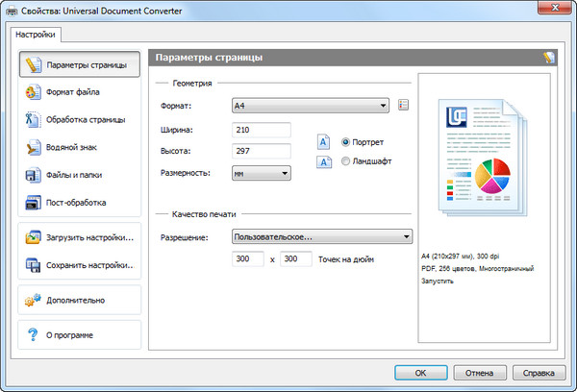This screenshot has width=577, height=392.
Task: Select the Ландшафт orientation radio button
Action: pyautogui.click(x=346, y=161)
